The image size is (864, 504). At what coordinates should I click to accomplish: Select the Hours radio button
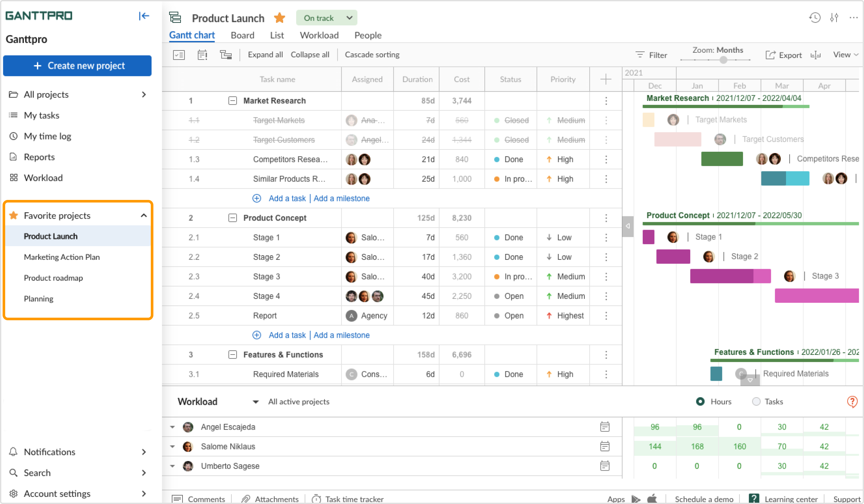pos(701,401)
